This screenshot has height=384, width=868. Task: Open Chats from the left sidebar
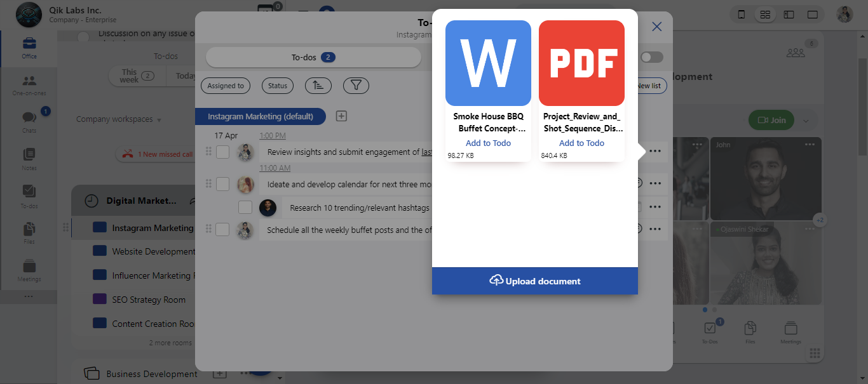pos(29,121)
